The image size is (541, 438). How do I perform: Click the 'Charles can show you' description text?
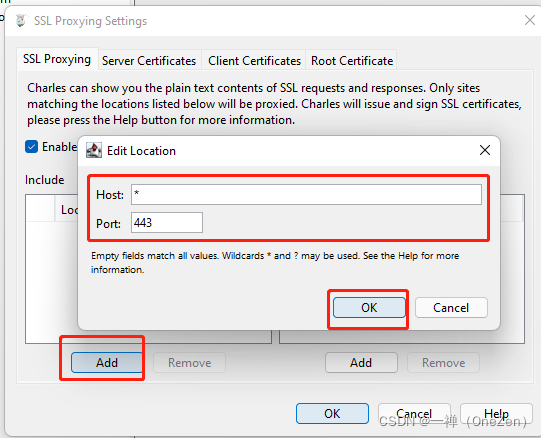coord(274,104)
